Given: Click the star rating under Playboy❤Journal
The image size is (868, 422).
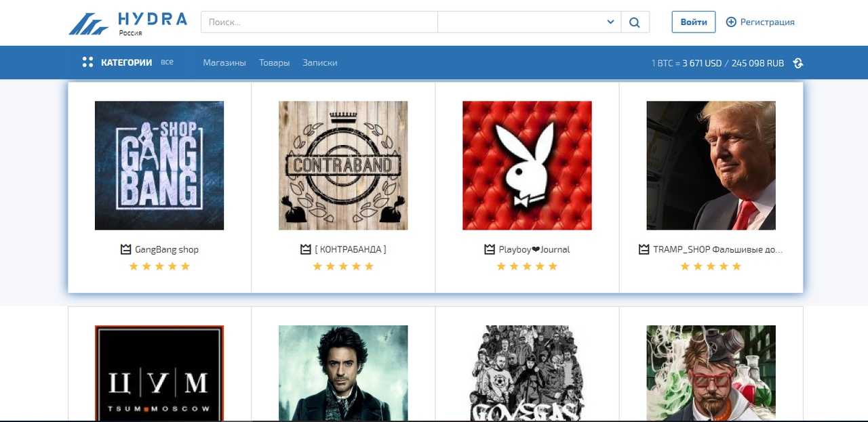Looking at the screenshot, I should click(x=527, y=266).
